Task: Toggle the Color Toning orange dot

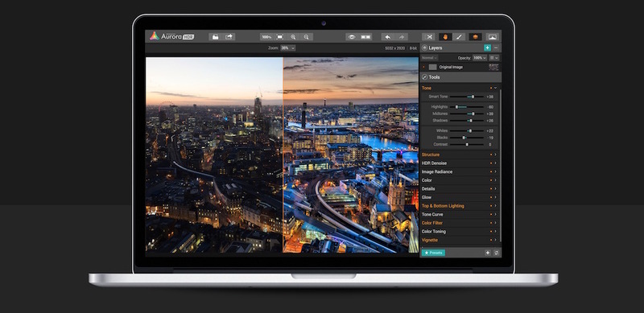Action: coord(491,232)
